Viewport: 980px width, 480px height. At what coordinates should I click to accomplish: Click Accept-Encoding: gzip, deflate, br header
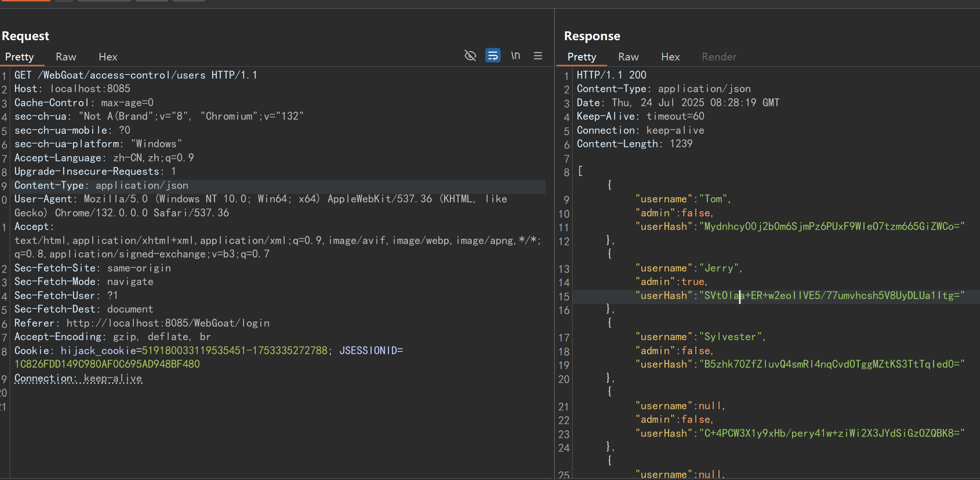113,337
